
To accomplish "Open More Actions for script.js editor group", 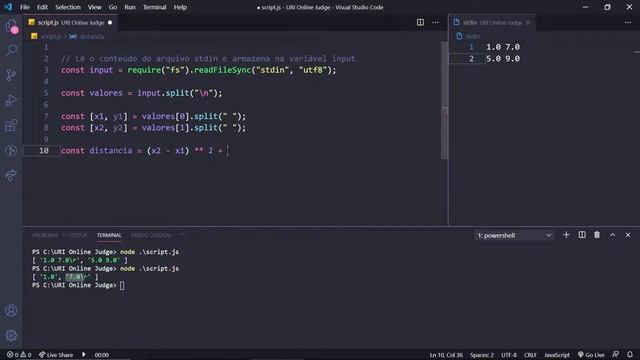I will point(436,22).
